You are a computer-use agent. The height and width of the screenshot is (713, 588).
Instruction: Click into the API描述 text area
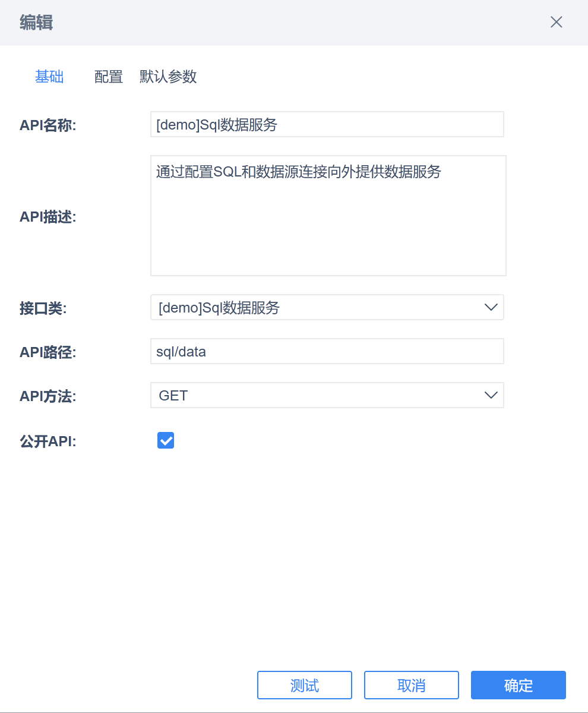[328, 216]
